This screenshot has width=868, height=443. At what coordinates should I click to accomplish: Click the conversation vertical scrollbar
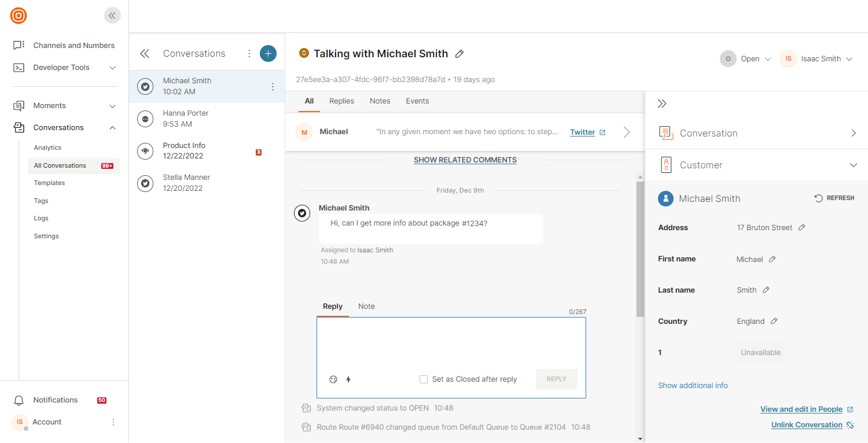[640, 249]
